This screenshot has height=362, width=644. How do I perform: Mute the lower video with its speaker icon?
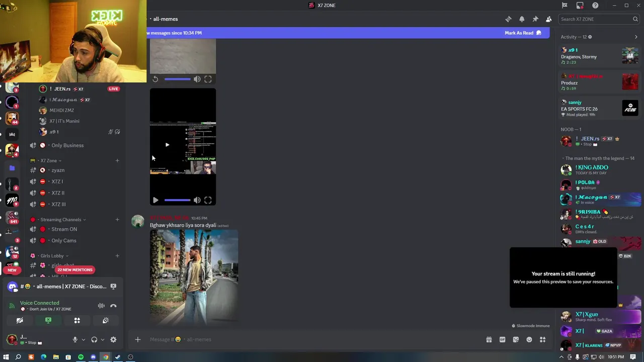pos(197,200)
